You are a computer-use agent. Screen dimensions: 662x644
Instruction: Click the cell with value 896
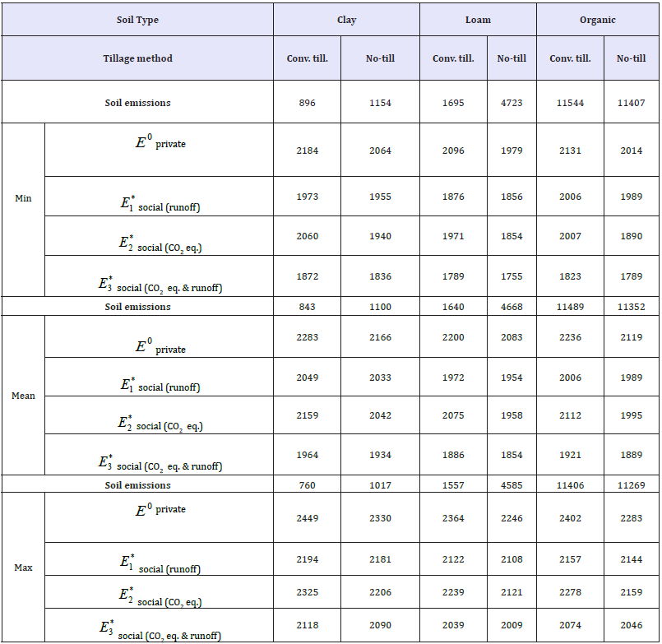coord(307,103)
